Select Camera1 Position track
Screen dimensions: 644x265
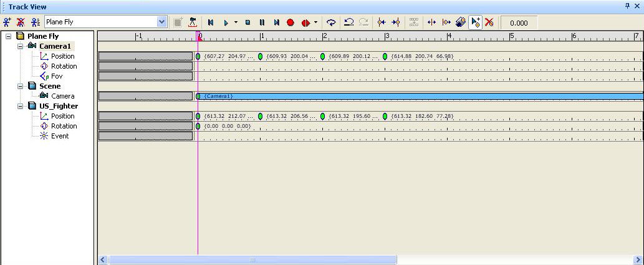63,56
